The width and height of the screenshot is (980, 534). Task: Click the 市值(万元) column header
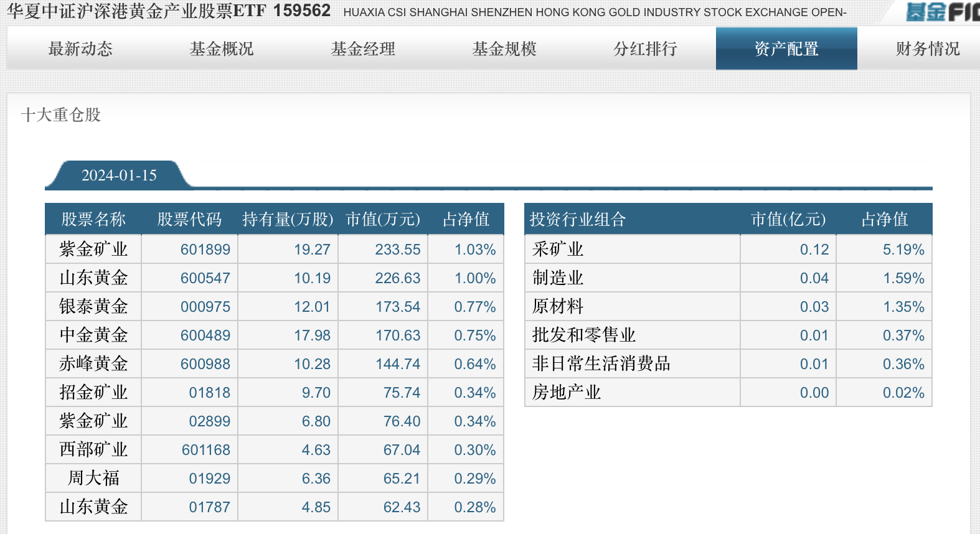[383, 219]
